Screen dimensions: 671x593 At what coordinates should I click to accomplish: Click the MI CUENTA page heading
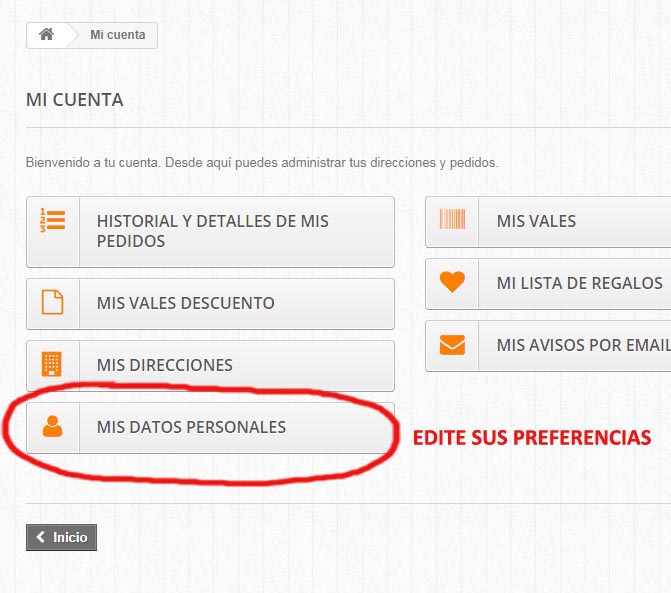75,100
